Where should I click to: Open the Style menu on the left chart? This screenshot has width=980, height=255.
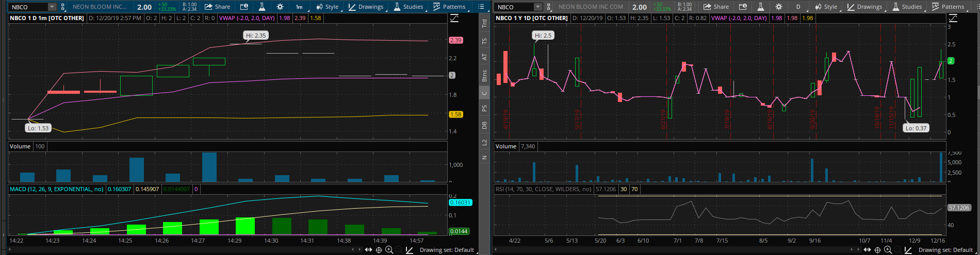point(327,7)
